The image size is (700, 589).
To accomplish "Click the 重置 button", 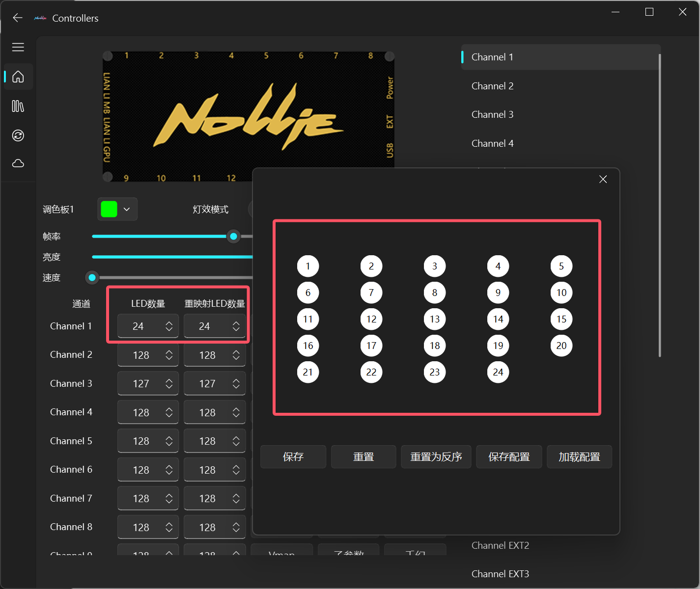I will [364, 457].
